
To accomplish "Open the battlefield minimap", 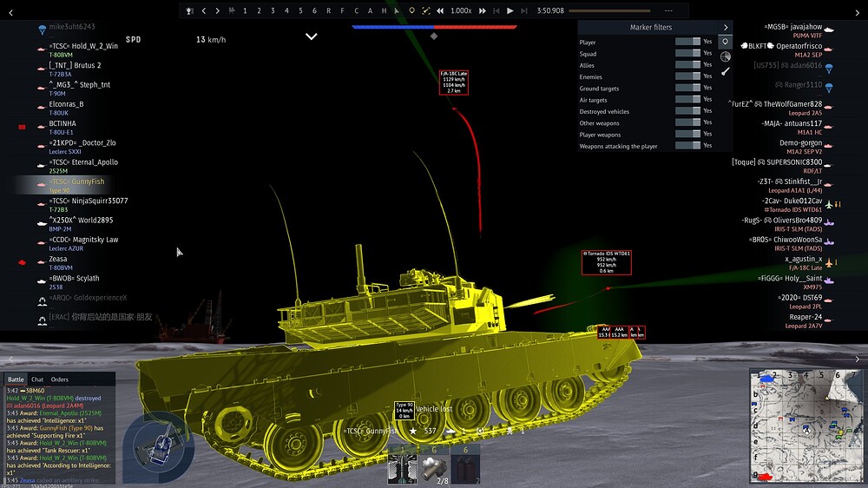I will 806,425.
